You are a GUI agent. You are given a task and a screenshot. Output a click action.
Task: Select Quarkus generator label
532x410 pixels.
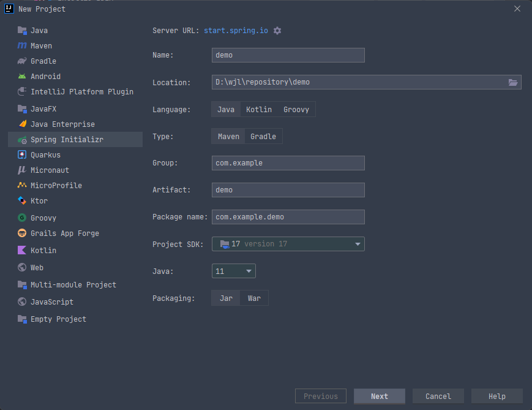click(x=45, y=155)
